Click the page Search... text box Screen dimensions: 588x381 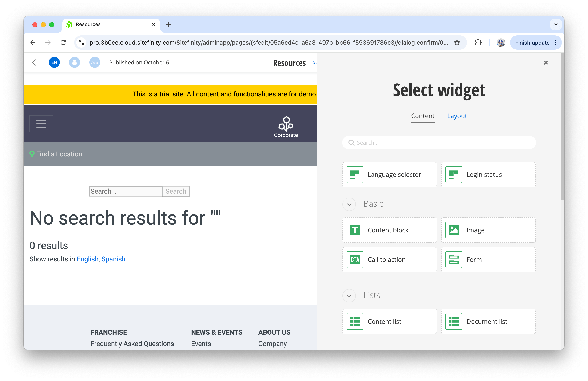click(126, 191)
